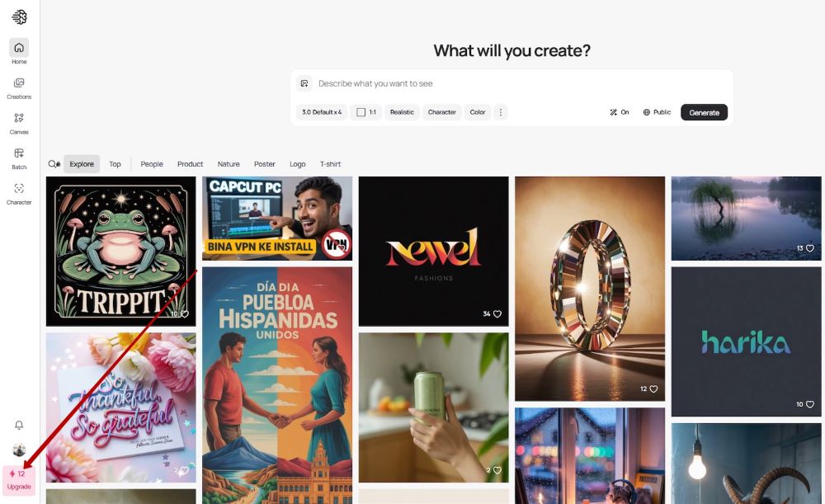825x504 pixels.
Task: Click the Upgrade credits button
Action: tap(19, 480)
